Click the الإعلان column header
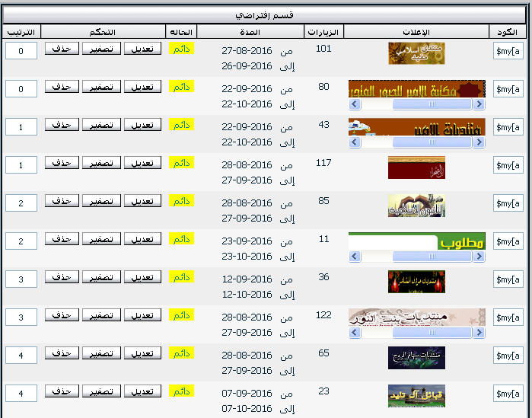 pos(416,32)
